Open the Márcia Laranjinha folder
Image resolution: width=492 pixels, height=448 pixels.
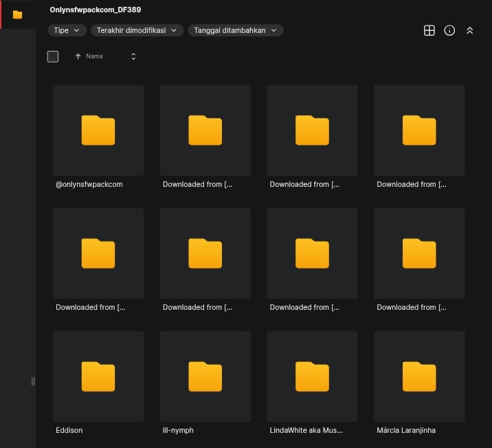(x=419, y=377)
